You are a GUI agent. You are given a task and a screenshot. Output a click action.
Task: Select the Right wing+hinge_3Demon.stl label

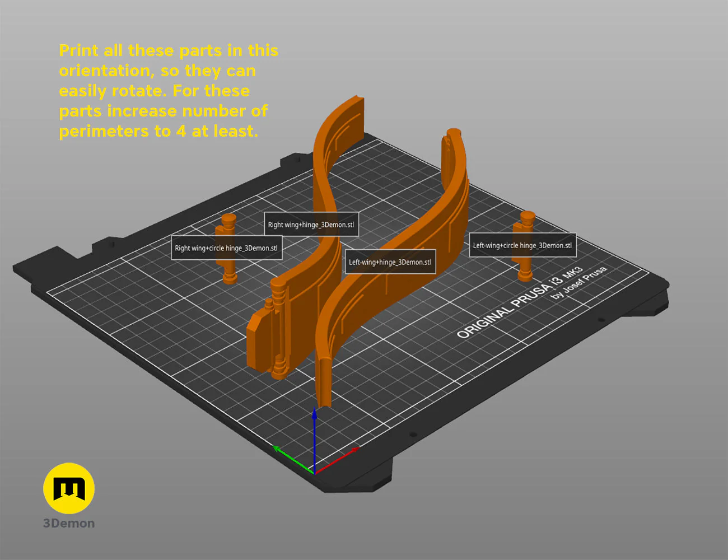311,225
